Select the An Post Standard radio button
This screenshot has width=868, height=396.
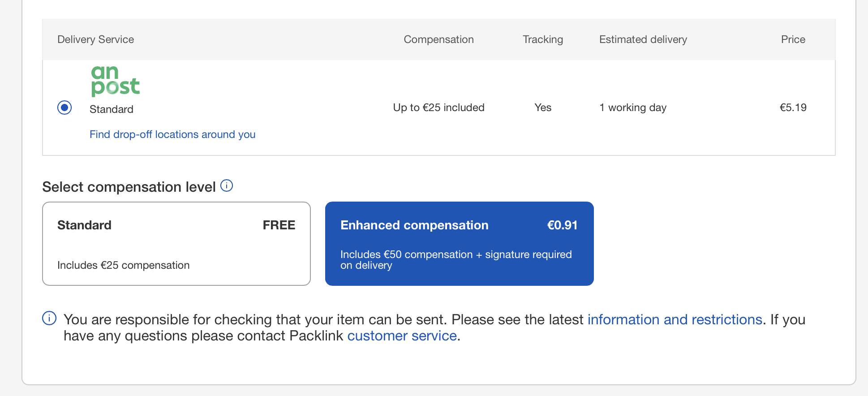64,108
